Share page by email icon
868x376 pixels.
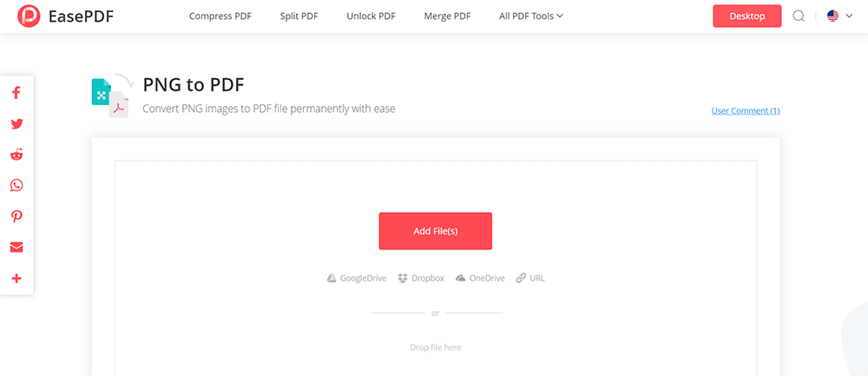pyautogui.click(x=16, y=247)
